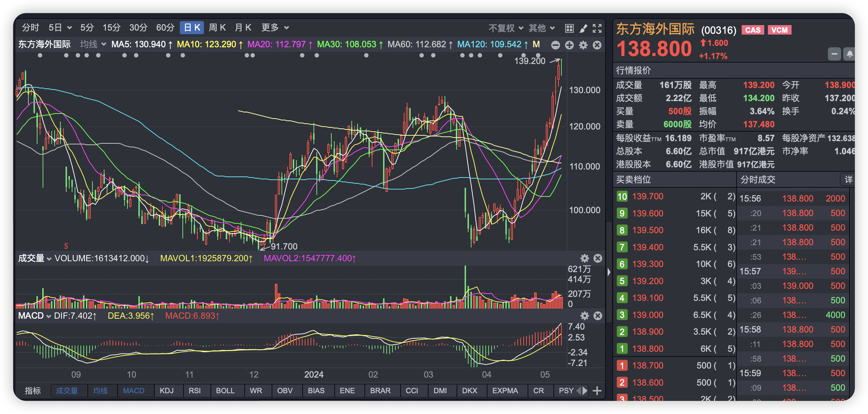Enable the KDJ indicator

tap(167, 391)
